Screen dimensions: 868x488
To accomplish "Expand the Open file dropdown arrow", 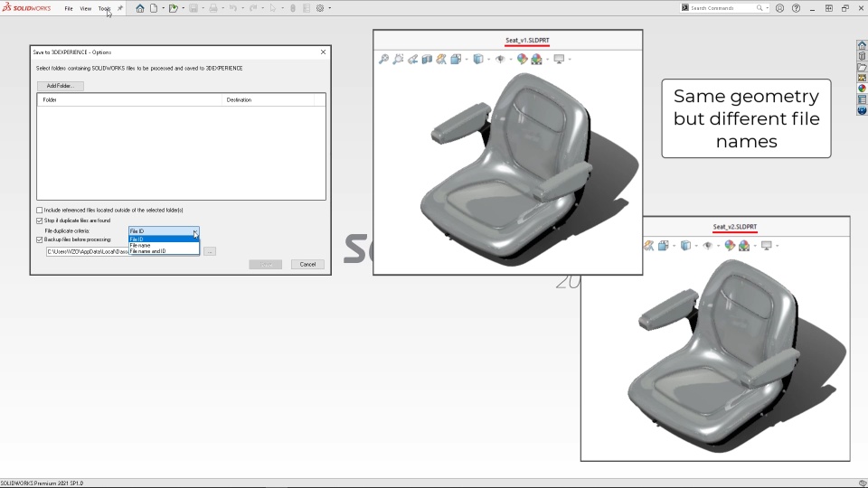I will pyautogui.click(x=183, y=8).
